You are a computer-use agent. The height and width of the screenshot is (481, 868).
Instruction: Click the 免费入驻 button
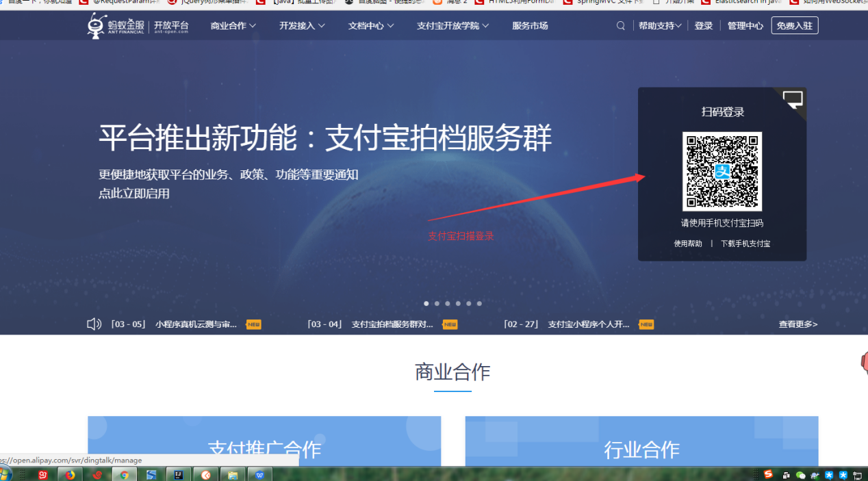pyautogui.click(x=795, y=25)
